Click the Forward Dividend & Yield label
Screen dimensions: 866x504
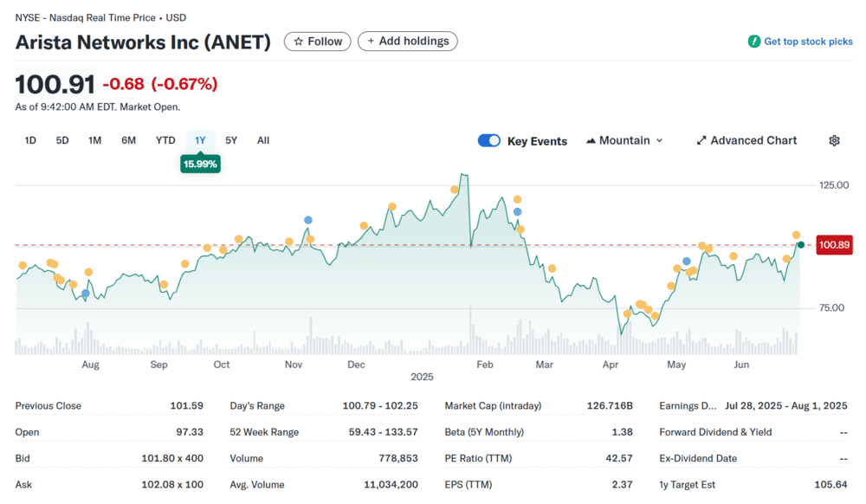(x=715, y=432)
